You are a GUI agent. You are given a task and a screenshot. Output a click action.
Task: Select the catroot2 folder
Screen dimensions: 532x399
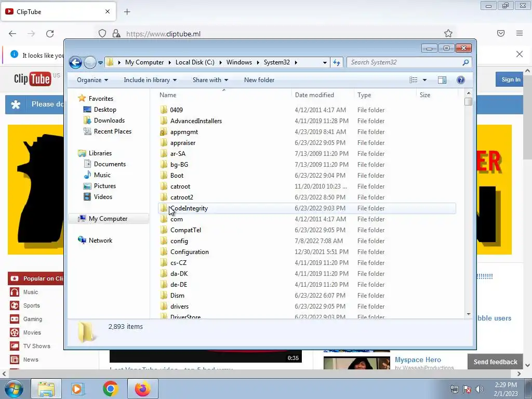[x=181, y=197]
